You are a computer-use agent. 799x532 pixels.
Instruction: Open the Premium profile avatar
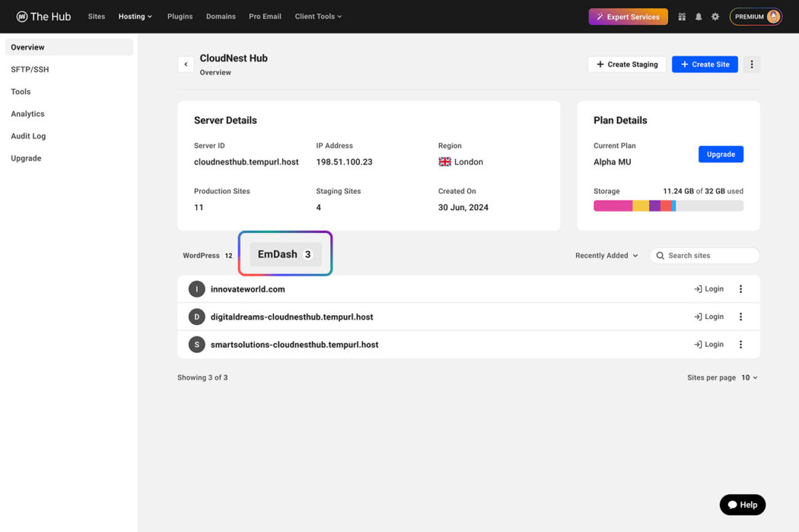pos(774,17)
